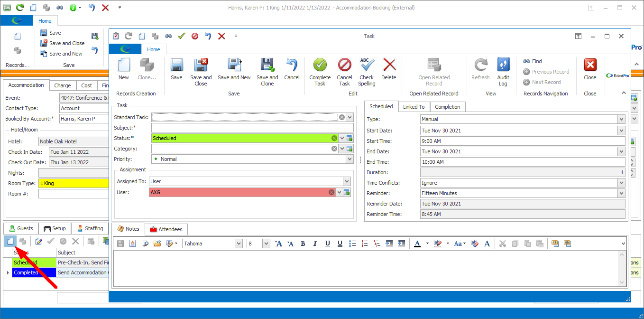Open the font size dropdown showing 8
Viewport: 644px width, 319px height.
click(x=266, y=244)
